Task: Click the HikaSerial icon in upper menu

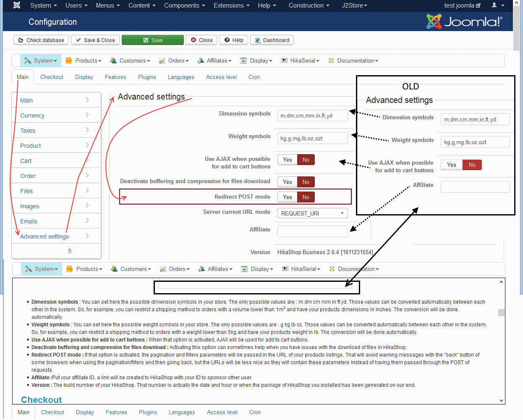Action: tap(284, 60)
